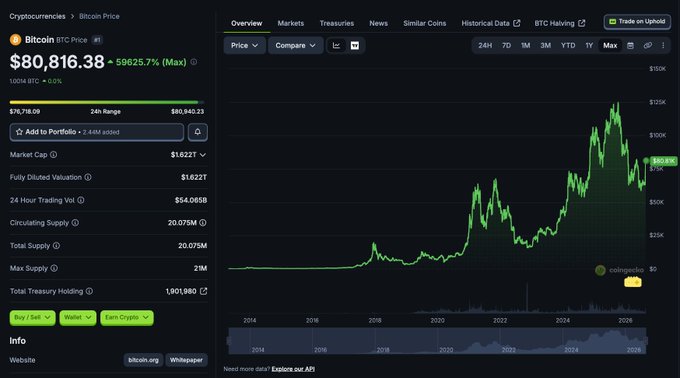
Task: Open Circulating Supply label info icon
Action: 75,223
